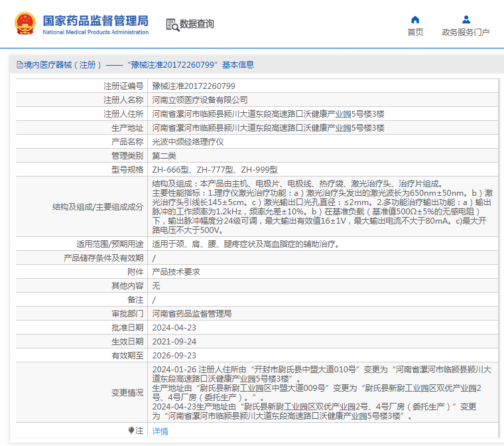Click the 注 bulb icon

(131, 430)
